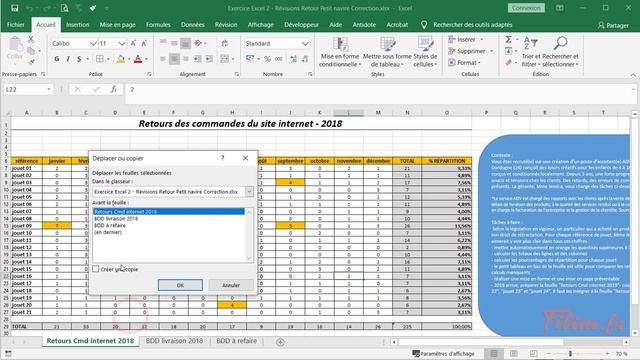The width and height of the screenshot is (640, 360).
Task: Click Annuler in the dialog
Action: (x=231, y=285)
